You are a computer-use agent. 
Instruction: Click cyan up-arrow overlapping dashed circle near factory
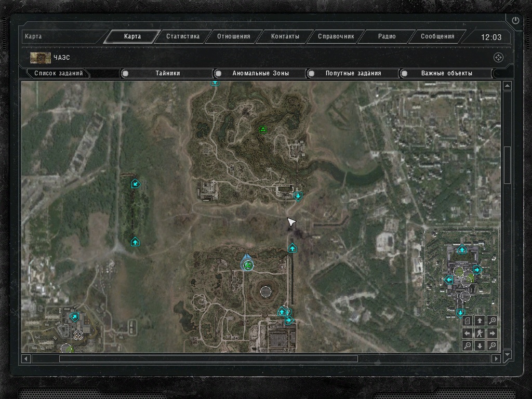point(282,312)
